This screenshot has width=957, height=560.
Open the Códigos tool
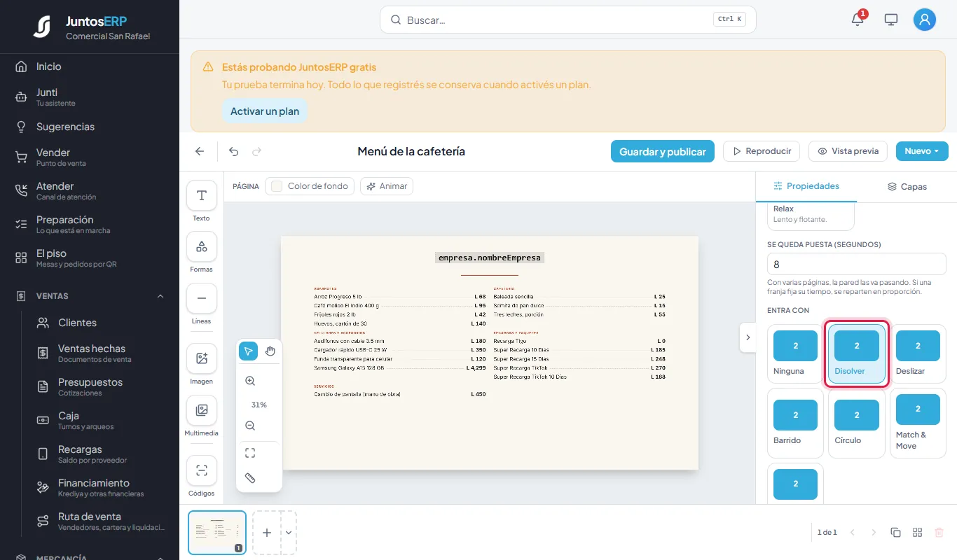click(202, 470)
